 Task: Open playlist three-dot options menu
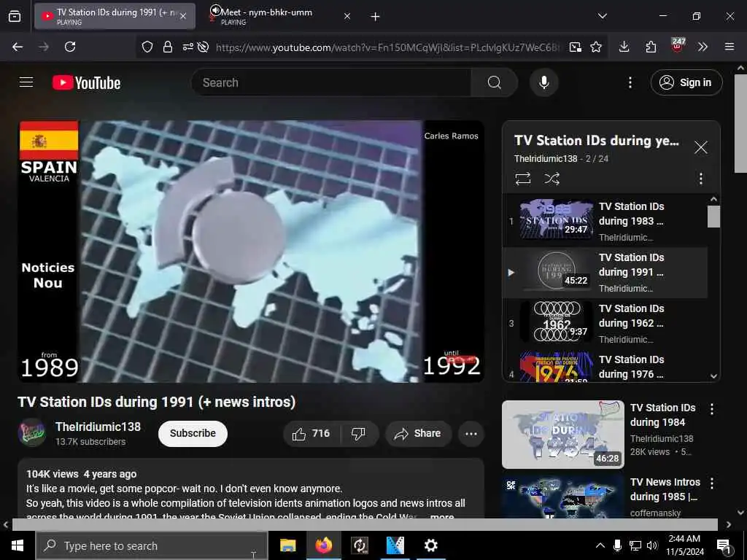[x=700, y=179]
